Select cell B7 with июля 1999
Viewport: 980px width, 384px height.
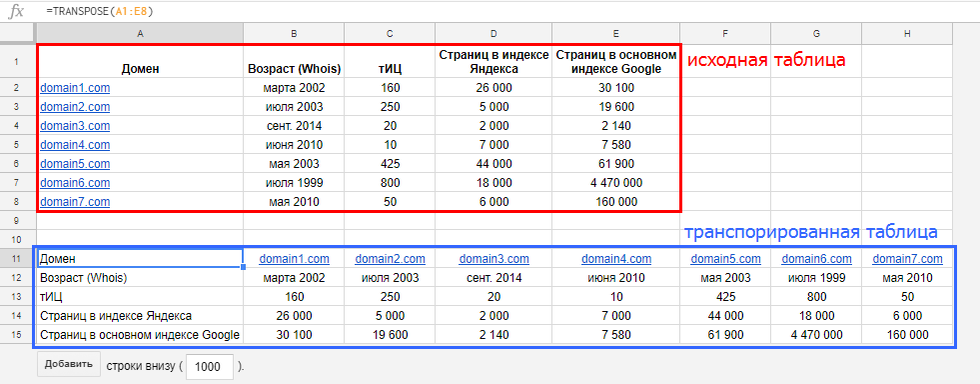click(294, 183)
